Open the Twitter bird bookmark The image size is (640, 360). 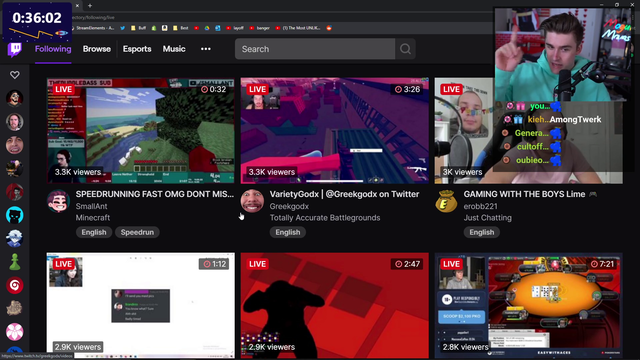[122, 28]
